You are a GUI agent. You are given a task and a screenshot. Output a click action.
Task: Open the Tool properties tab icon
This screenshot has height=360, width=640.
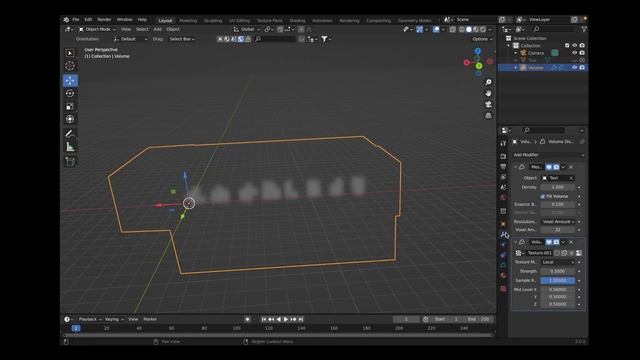(x=503, y=143)
